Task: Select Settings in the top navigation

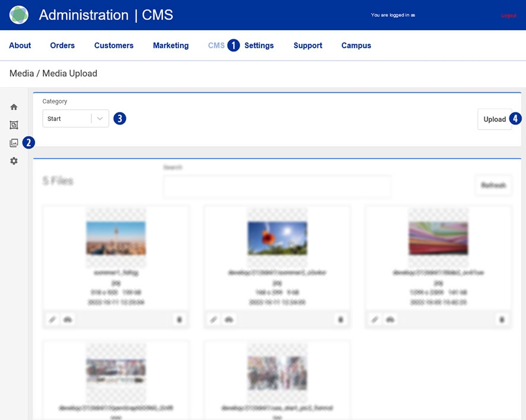Action: (259, 46)
